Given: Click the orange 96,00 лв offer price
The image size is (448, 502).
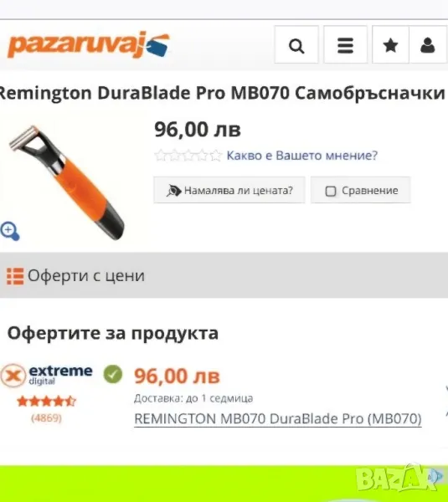Looking at the screenshot, I should [x=178, y=376].
